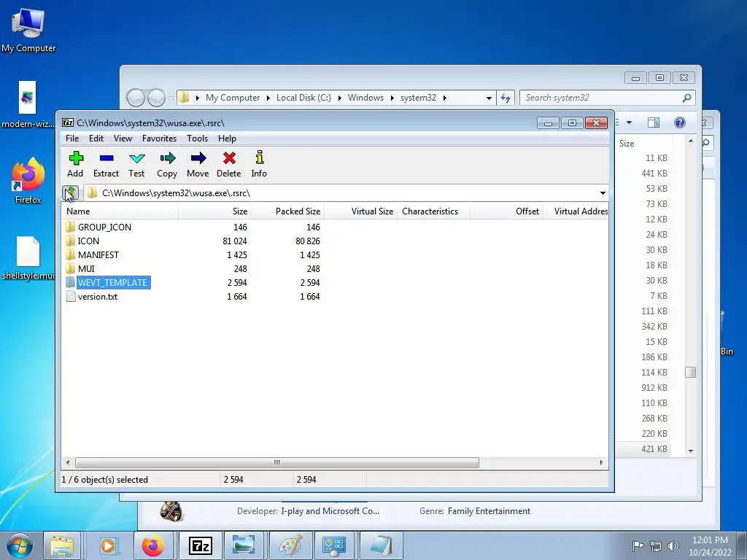Click the Explorer scrollbar down arrow
Screen dimensions: 747x560
click(691, 451)
